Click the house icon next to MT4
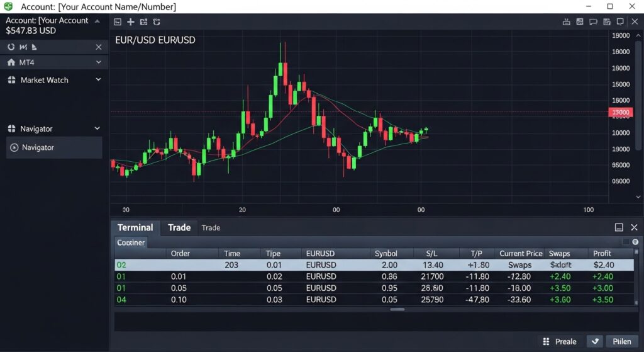Viewport: 644px width, 352px height. (x=11, y=62)
